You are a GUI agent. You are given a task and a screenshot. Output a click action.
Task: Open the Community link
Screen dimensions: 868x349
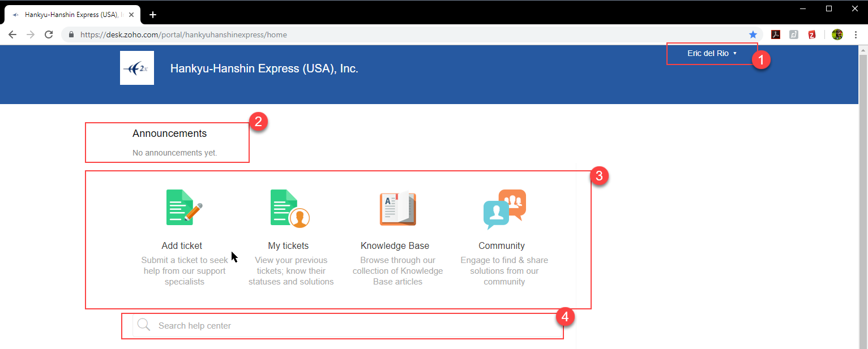tap(502, 245)
